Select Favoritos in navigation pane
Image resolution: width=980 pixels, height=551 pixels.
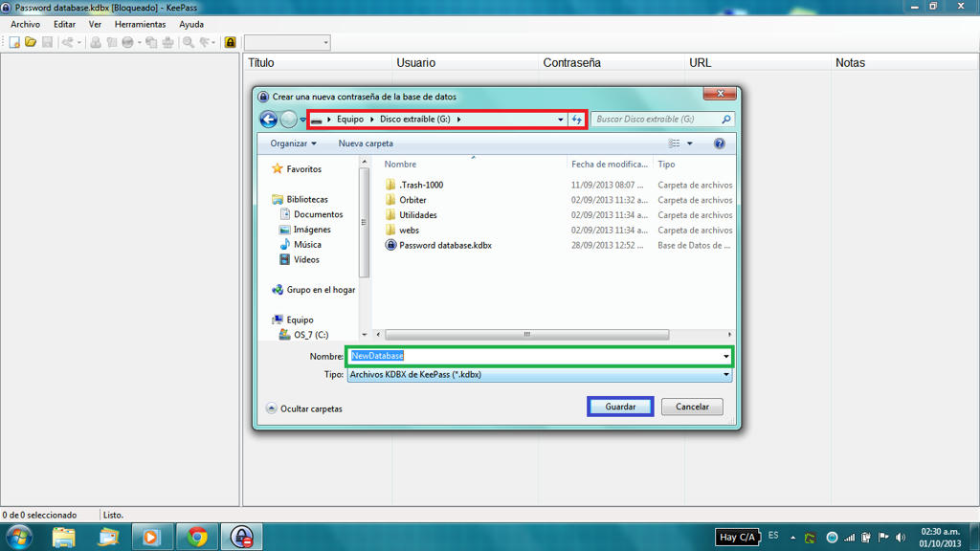(x=303, y=169)
